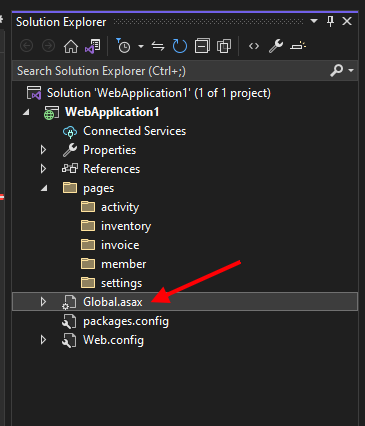Collapse the pages folder

44,188
